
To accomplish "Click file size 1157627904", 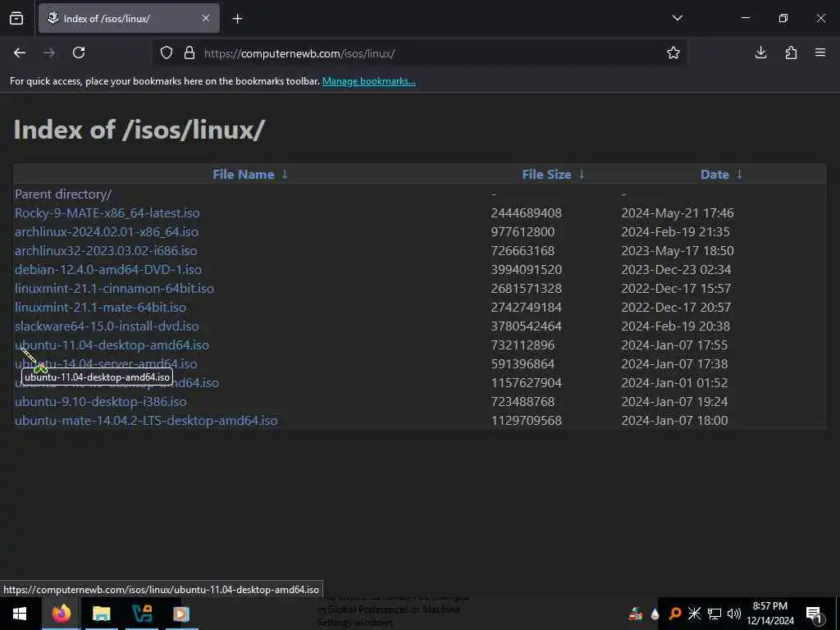I will click(527, 382).
